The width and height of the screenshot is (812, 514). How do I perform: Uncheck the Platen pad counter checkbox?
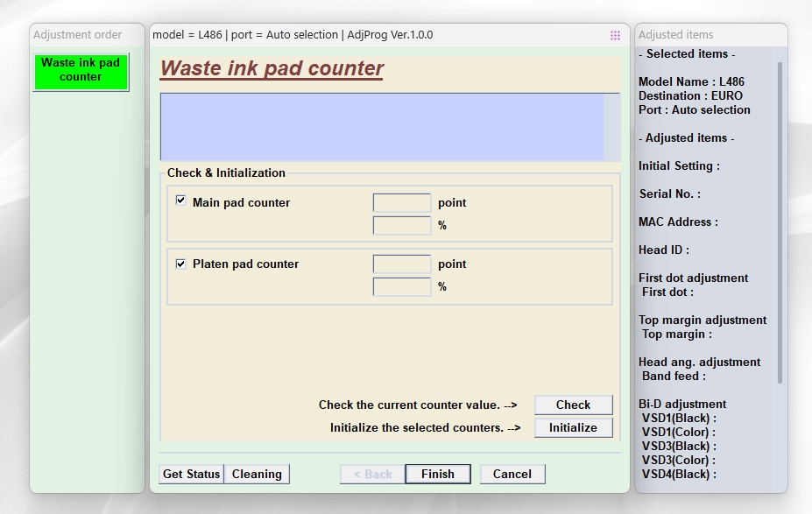(181, 263)
